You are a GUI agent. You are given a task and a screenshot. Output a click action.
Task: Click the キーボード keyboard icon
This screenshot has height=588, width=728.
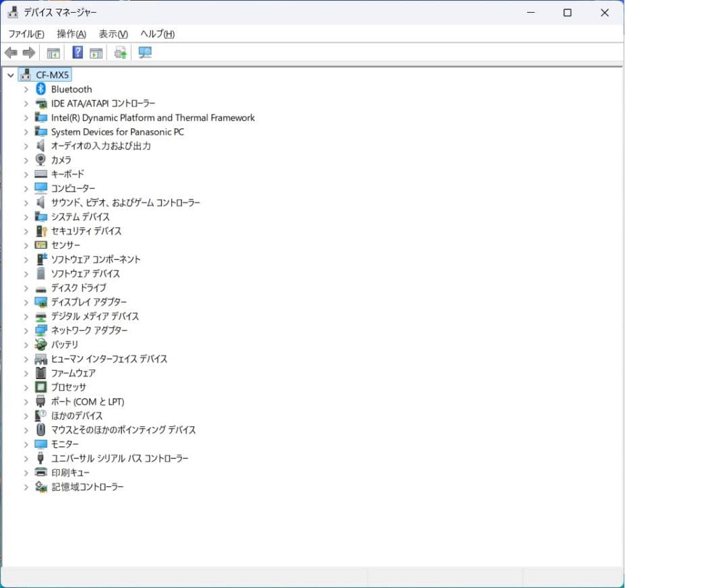click(40, 174)
